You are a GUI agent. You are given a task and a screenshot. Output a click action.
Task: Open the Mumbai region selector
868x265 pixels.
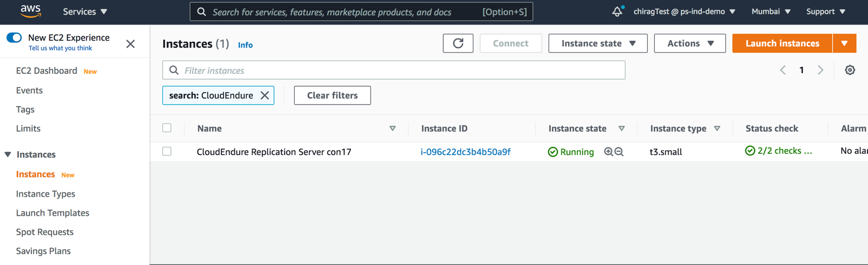click(771, 11)
